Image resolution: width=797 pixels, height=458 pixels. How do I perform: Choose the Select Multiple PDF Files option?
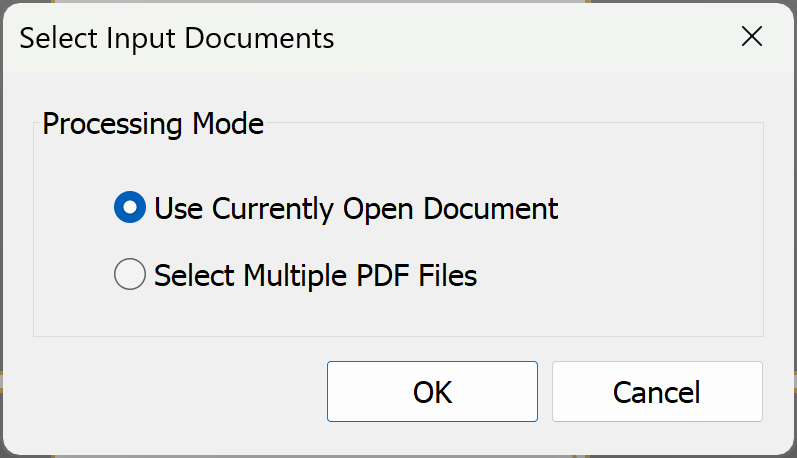tap(130, 274)
